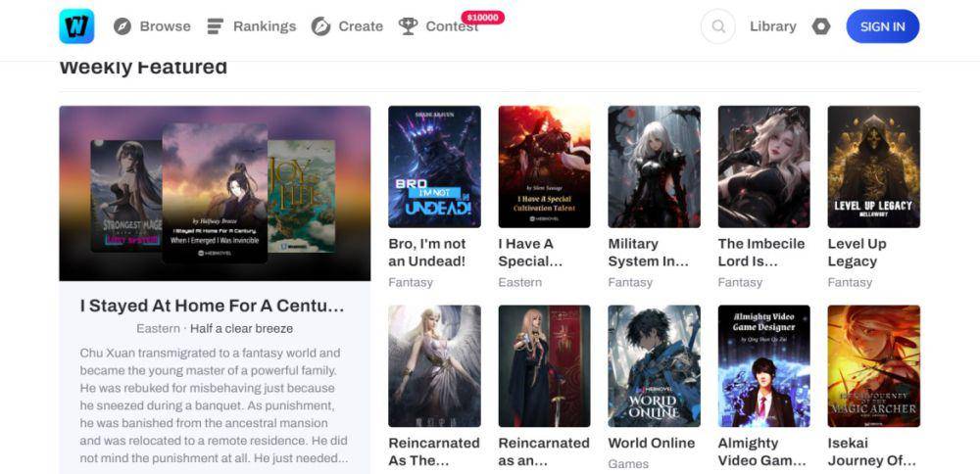Open 'Reincarnated as an...' cover
This screenshot has width=980, height=474.
click(544, 366)
